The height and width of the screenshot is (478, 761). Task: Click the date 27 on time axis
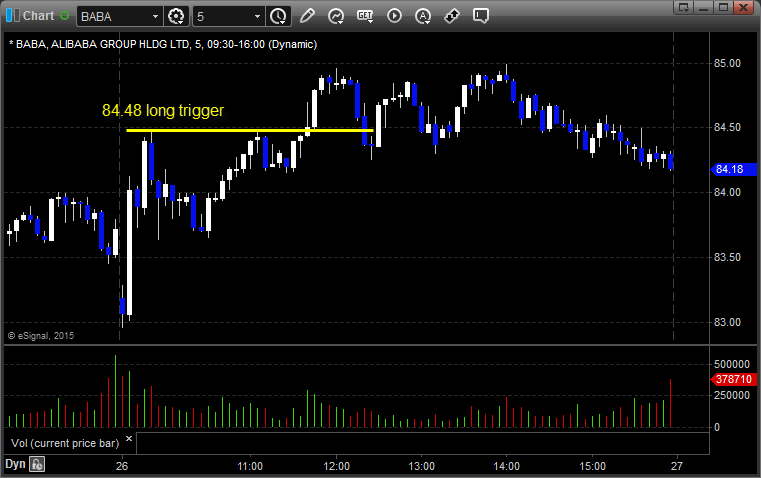coord(677,466)
